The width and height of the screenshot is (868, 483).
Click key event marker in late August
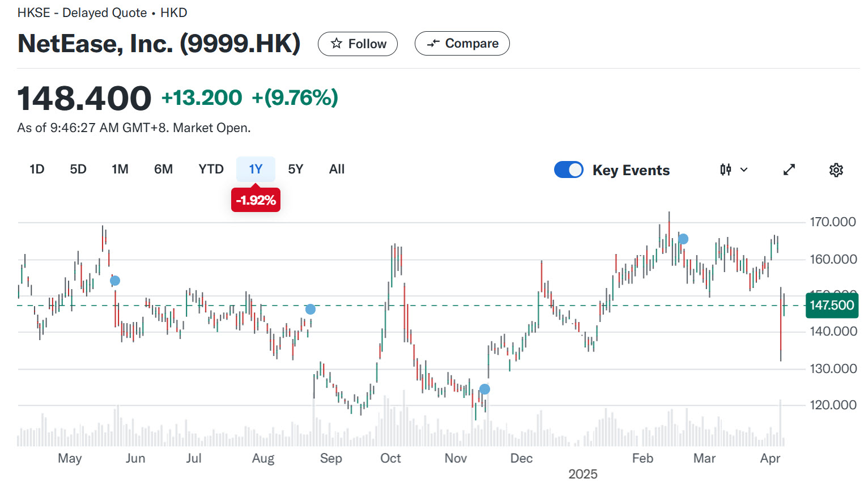(x=310, y=309)
